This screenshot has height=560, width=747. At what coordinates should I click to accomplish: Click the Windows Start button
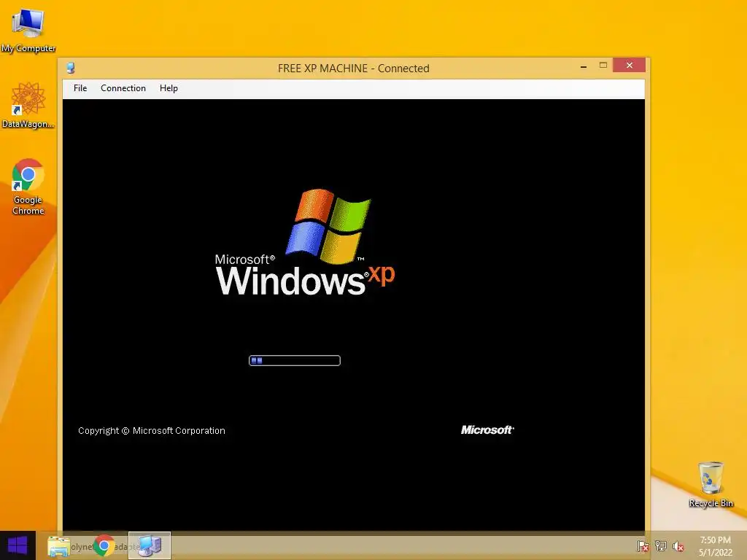18,545
